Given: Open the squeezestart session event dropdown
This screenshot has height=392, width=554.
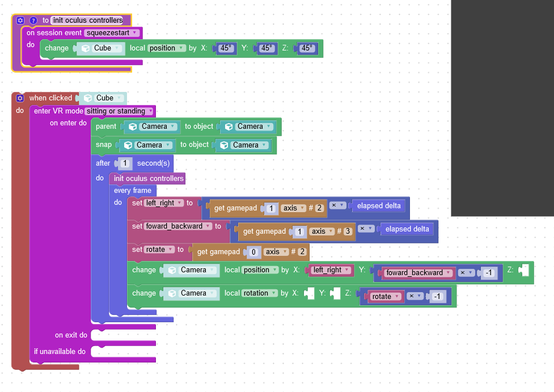Looking at the screenshot, I should point(112,33).
